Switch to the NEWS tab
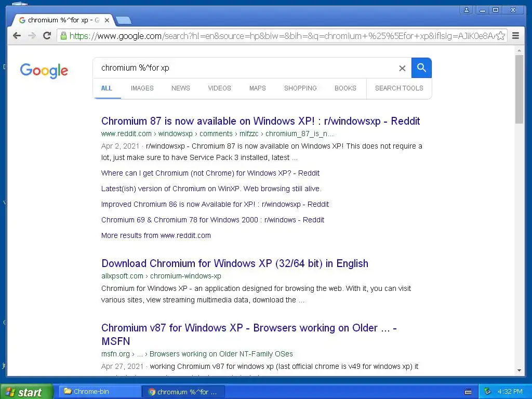Viewport: 532px width, 399px height. [180, 88]
